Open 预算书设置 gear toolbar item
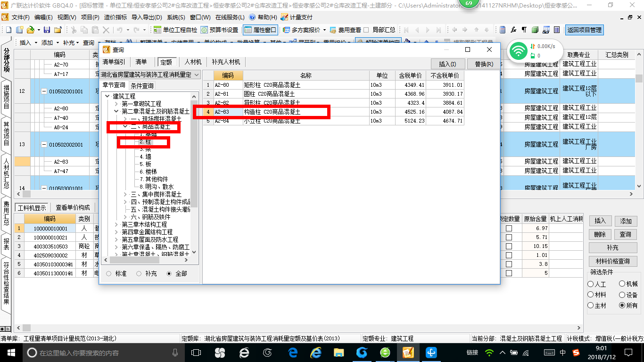Viewport: 644px width, 362px height. click(220, 30)
